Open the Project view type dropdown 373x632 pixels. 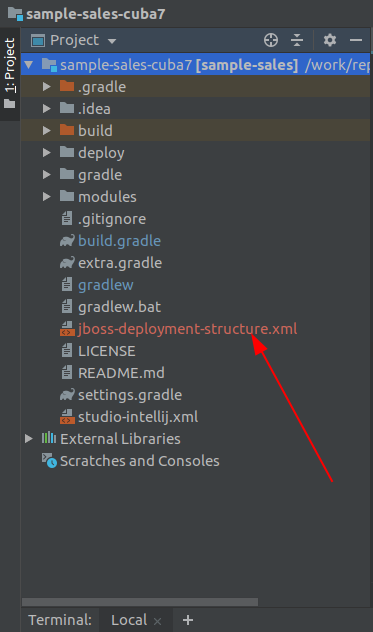pos(112,41)
